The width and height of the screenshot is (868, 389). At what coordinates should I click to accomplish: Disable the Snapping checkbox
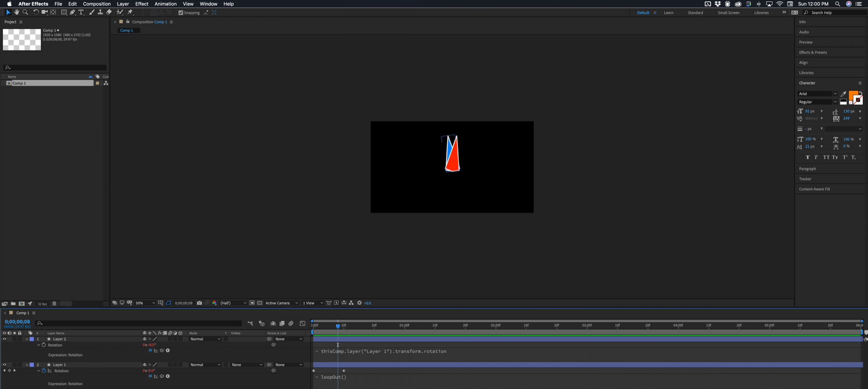coord(181,13)
